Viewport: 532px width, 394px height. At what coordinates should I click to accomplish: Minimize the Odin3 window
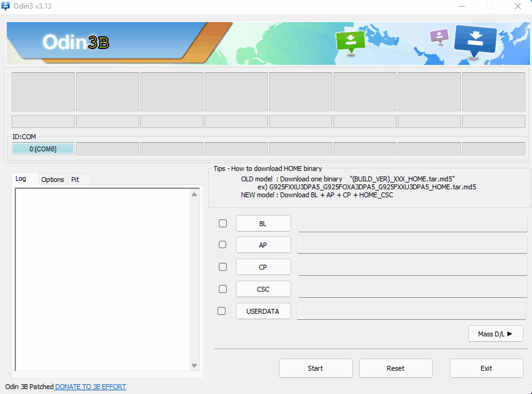[x=462, y=6]
